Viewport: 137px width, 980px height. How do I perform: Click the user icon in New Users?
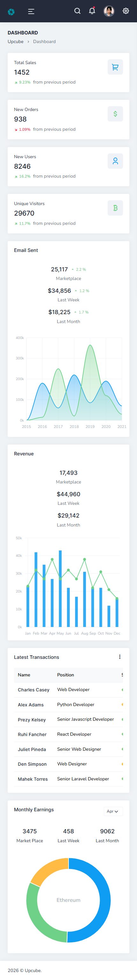(x=115, y=161)
